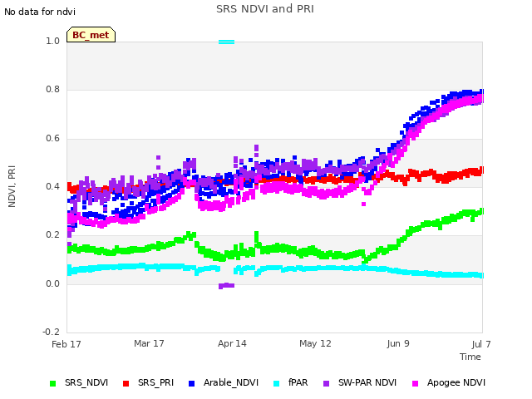Toggle the SW-PAR NDVI legend label
This screenshot has height=399, width=532.
coord(367,382)
